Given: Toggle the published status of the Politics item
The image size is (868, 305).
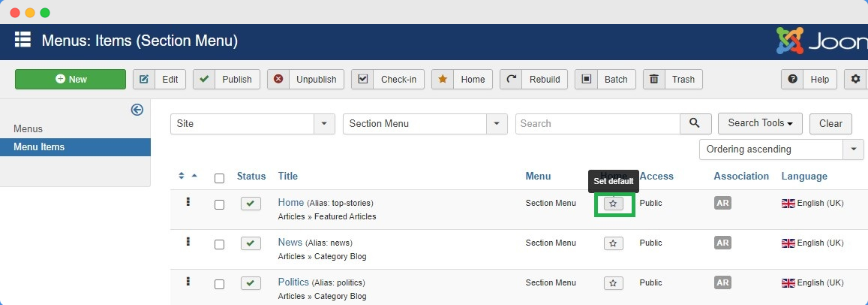Looking at the screenshot, I should (x=251, y=283).
